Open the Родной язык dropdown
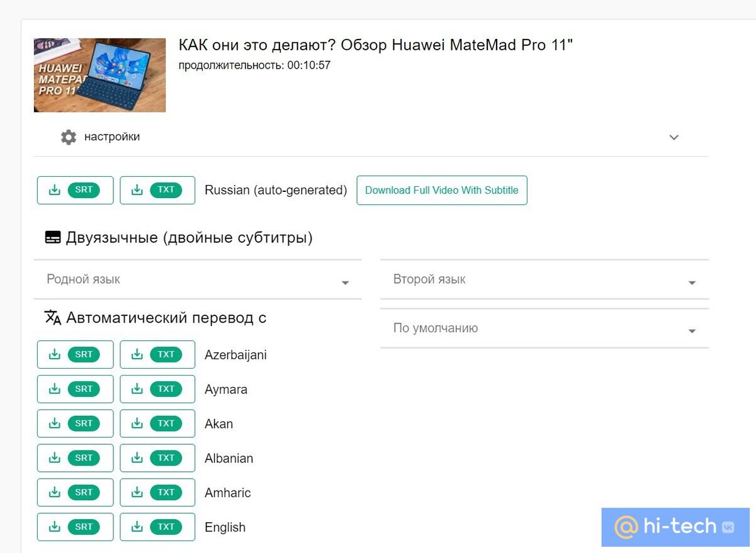The width and height of the screenshot is (756, 553). [x=198, y=279]
